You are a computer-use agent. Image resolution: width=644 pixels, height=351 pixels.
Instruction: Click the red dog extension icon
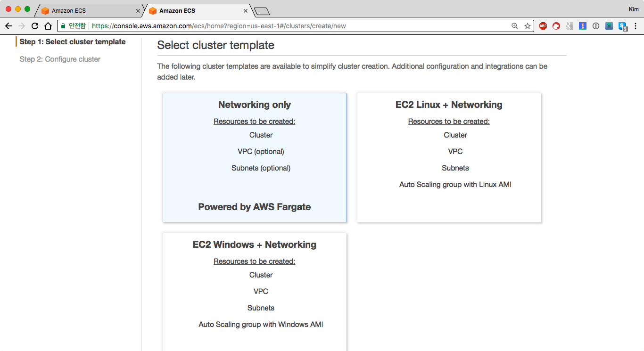(556, 26)
